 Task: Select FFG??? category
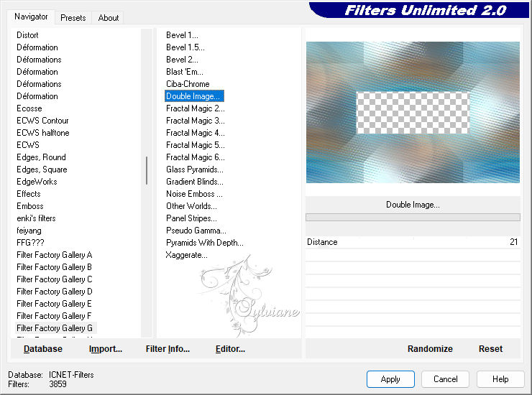pos(30,243)
